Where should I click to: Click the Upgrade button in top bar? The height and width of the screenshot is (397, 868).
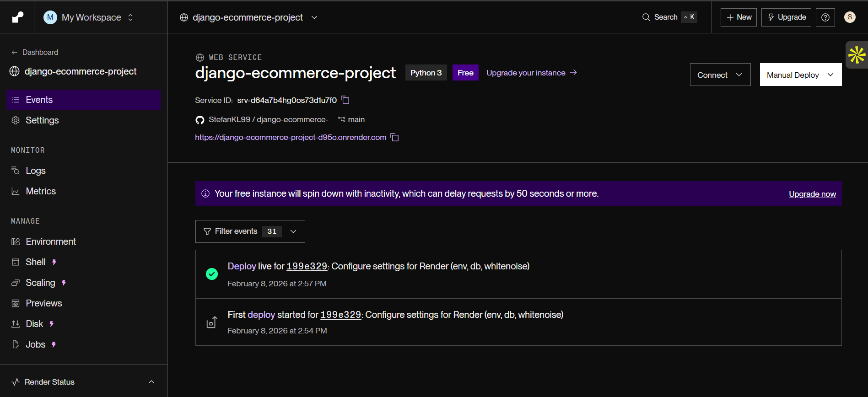click(x=786, y=17)
